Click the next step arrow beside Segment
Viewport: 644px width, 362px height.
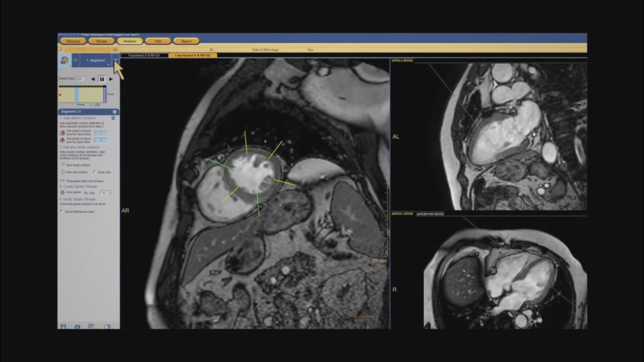click(x=116, y=60)
